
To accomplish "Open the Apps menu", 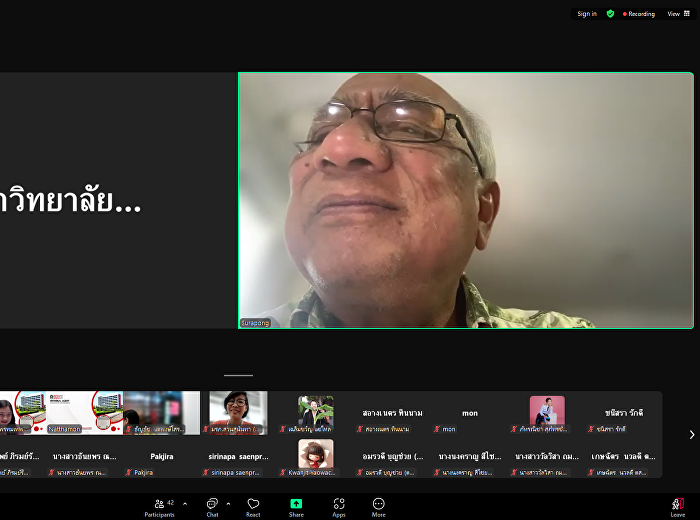I will click(x=339, y=507).
